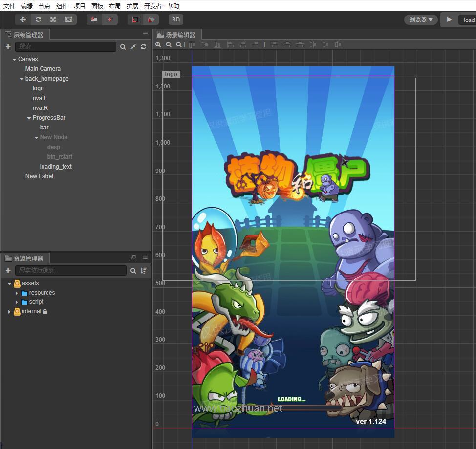This screenshot has width=476, height=449.
Task: Zoom out the scene editor view
Action: pos(169,44)
